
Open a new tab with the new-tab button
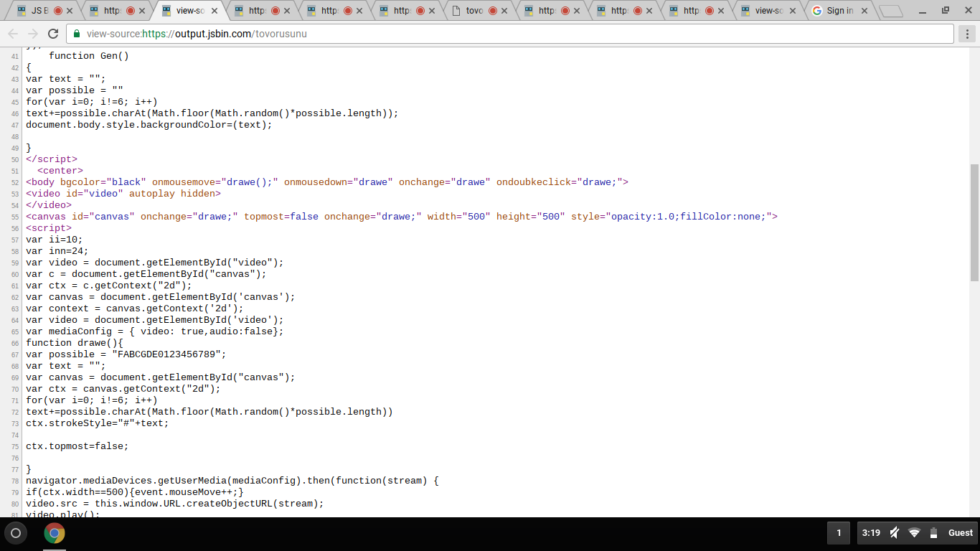click(x=891, y=11)
